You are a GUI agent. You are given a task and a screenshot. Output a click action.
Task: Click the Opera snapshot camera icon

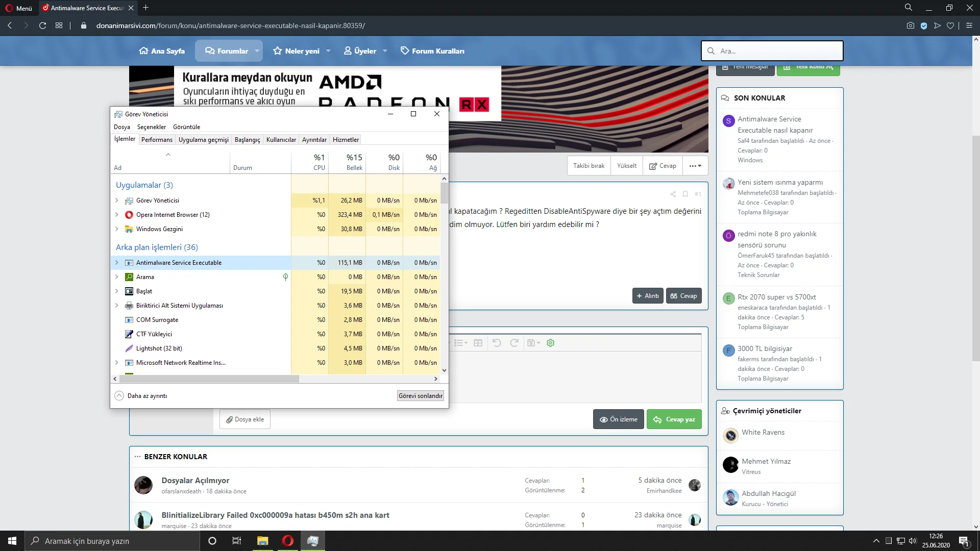tap(910, 26)
